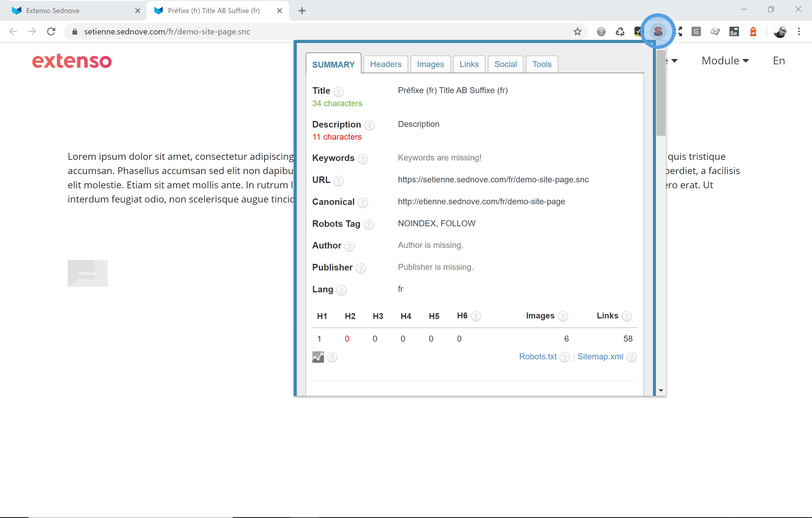Click the gray G extension icon
The width and height of the screenshot is (812, 518).
pyautogui.click(x=696, y=32)
